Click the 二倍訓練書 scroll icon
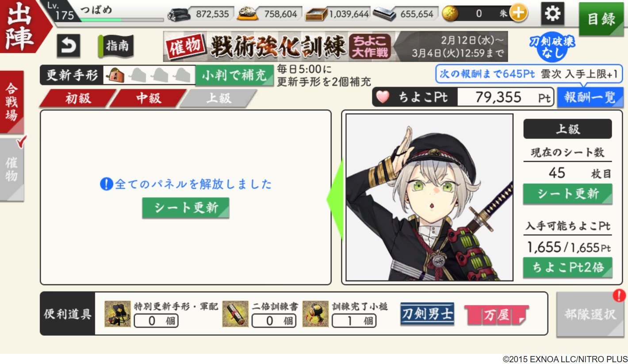Image resolution: width=628 pixels, height=364 pixels. point(235,314)
